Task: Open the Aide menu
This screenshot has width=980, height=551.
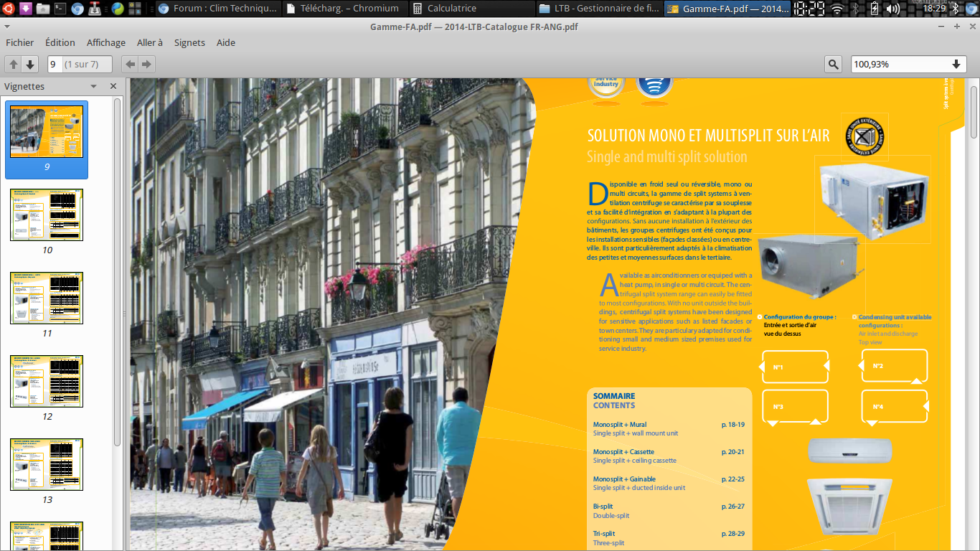Action: [226, 42]
